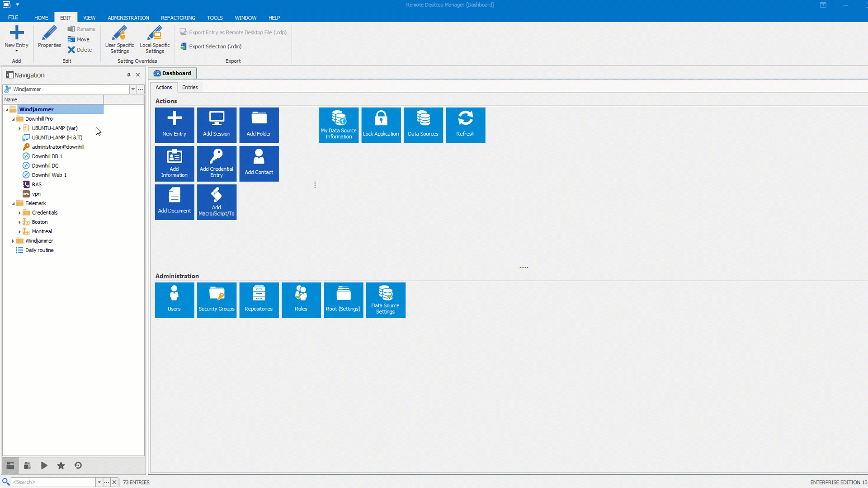Select Downhill DB 1 entry
868x488 pixels.
click(47, 156)
